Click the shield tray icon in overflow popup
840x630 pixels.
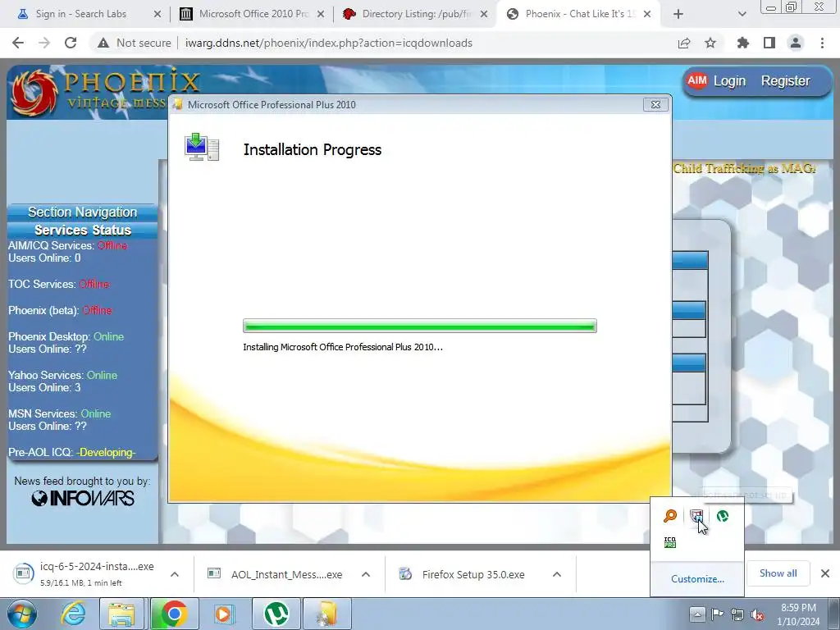(x=696, y=516)
